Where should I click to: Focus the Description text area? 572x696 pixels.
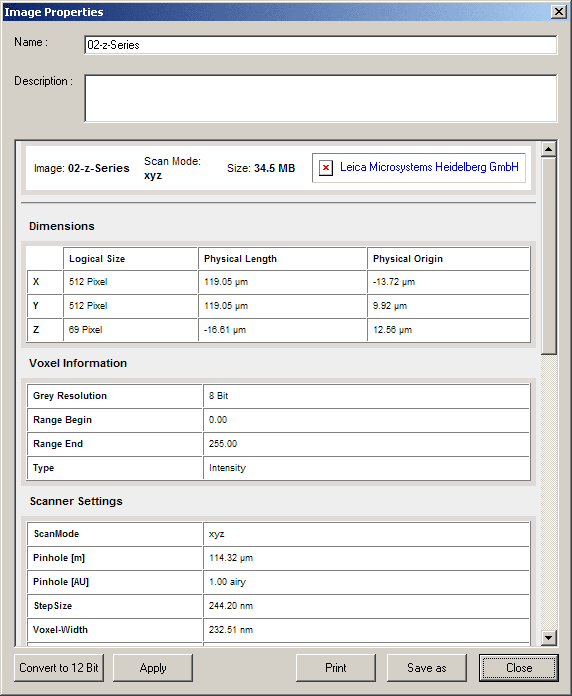pos(320,98)
